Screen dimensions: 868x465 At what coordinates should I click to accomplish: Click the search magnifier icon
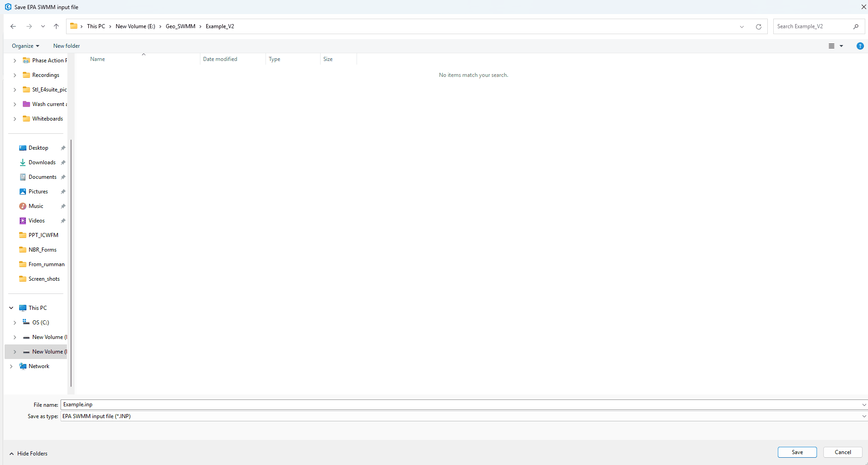(x=856, y=26)
